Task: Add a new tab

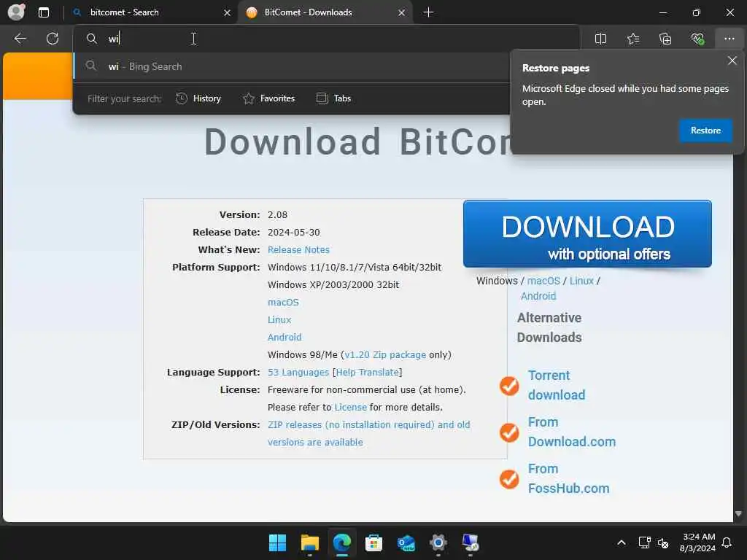Action: tap(428, 12)
